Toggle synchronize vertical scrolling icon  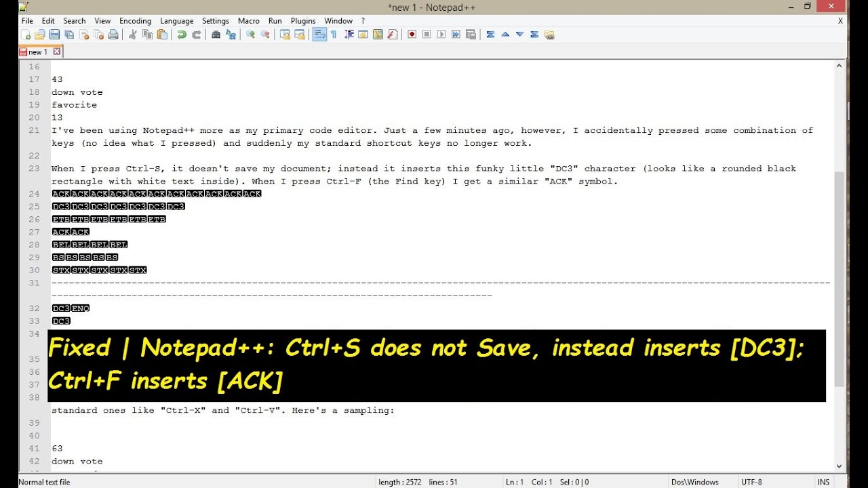pos(285,35)
